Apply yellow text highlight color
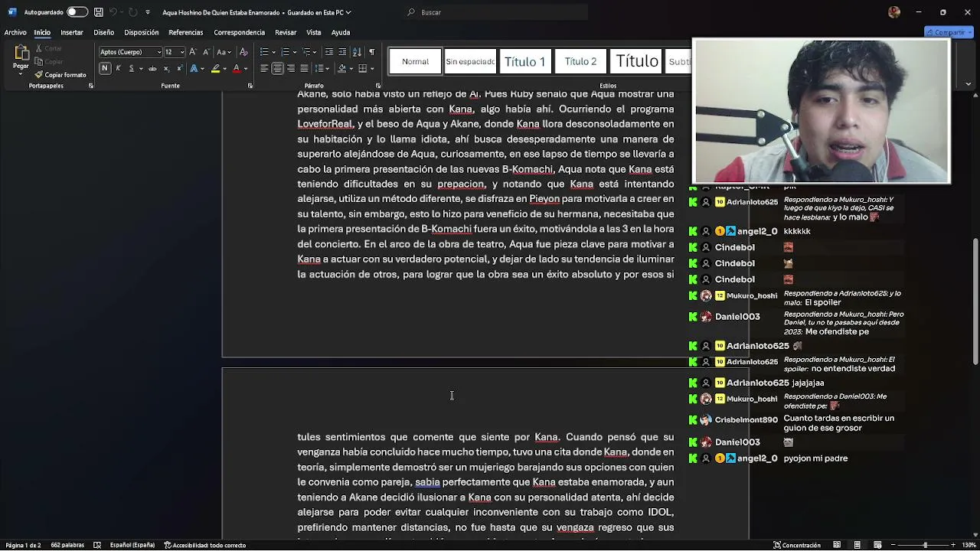 (x=215, y=69)
